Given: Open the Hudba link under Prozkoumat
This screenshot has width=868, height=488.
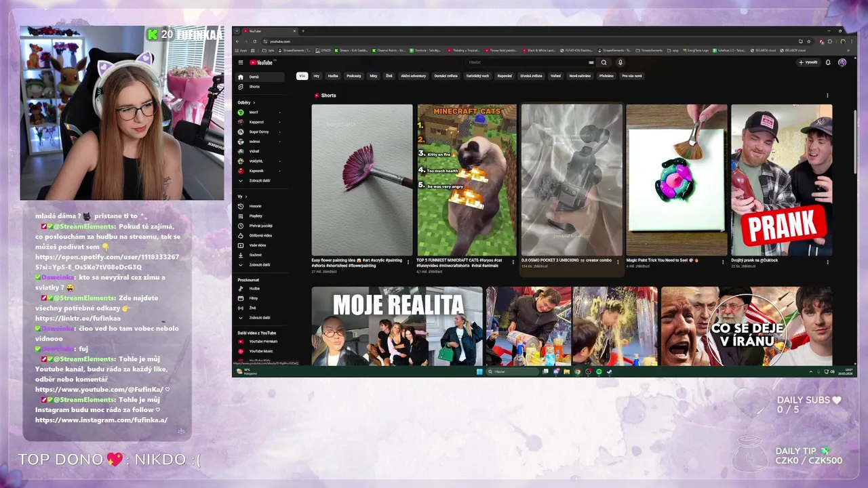Looking at the screenshot, I should click(258, 289).
